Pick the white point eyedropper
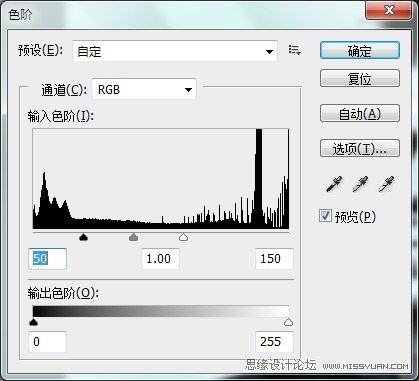This screenshot has width=419, height=381. 386,184
